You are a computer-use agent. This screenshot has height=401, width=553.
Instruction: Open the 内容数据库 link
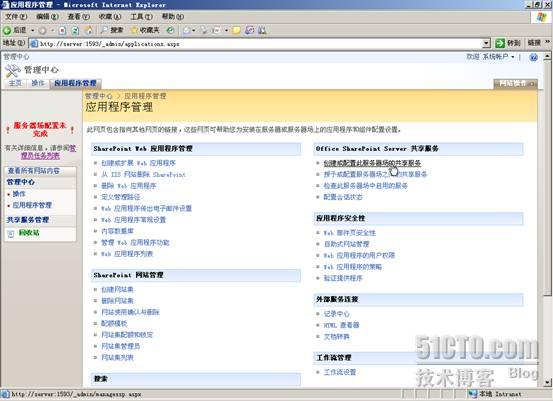coord(117,231)
